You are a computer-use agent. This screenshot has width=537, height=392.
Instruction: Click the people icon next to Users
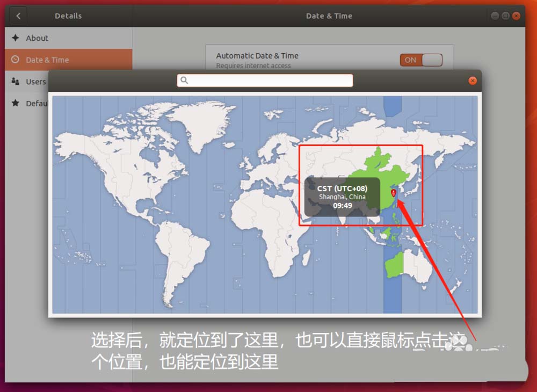click(x=14, y=82)
